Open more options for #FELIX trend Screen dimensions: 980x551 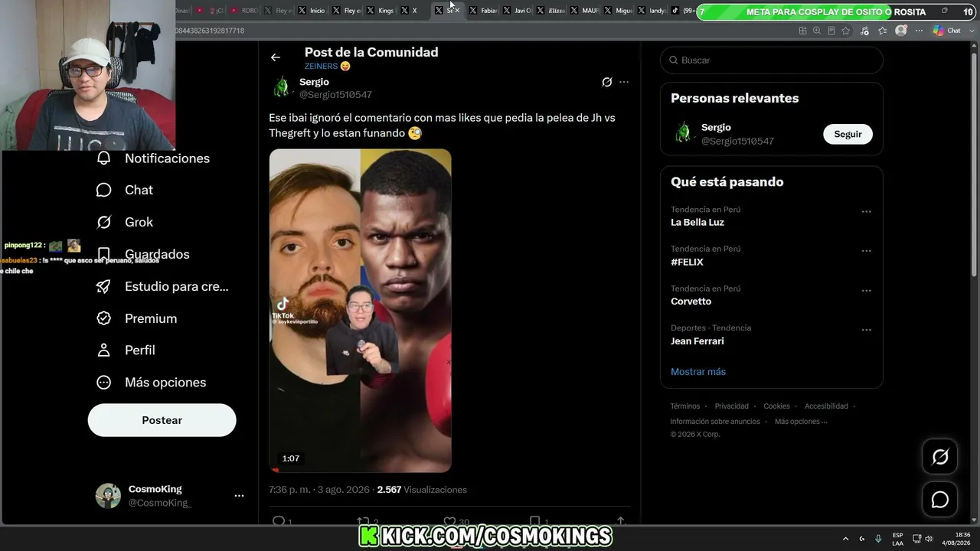click(867, 251)
